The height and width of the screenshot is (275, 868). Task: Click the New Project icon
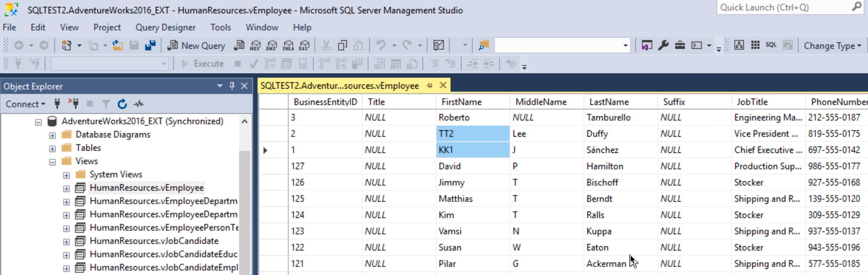(66, 45)
